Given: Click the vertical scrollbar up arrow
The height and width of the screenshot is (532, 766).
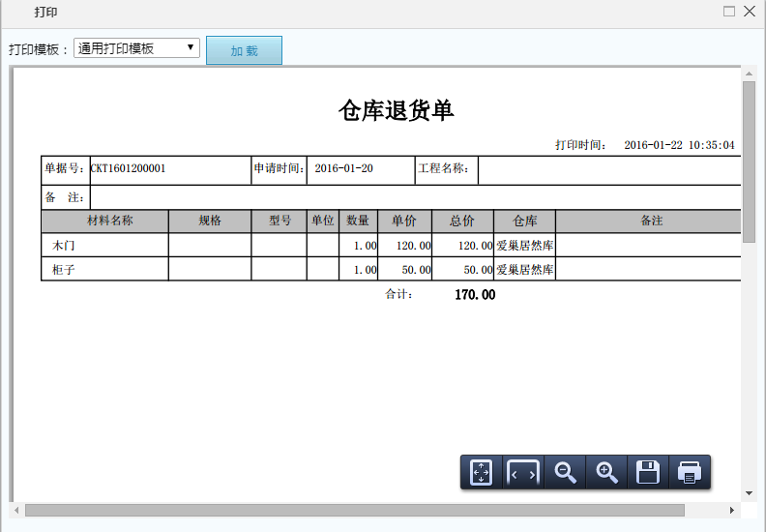Looking at the screenshot, I should [749, 74].
